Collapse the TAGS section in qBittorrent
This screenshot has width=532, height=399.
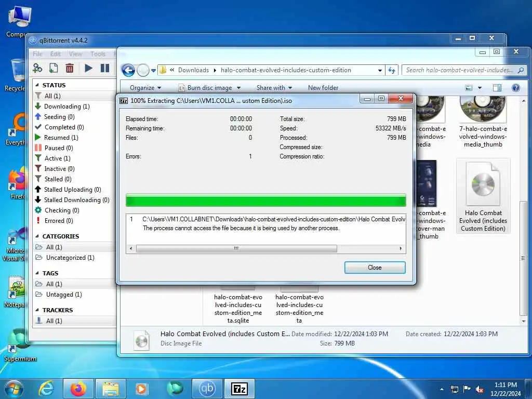click(37, 273)
